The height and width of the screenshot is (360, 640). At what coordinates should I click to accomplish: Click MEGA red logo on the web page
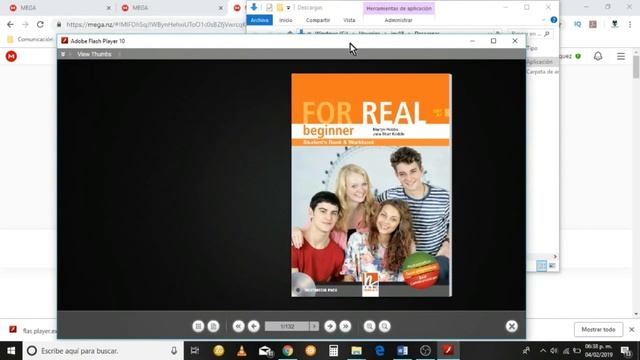(x=11, y=56)
